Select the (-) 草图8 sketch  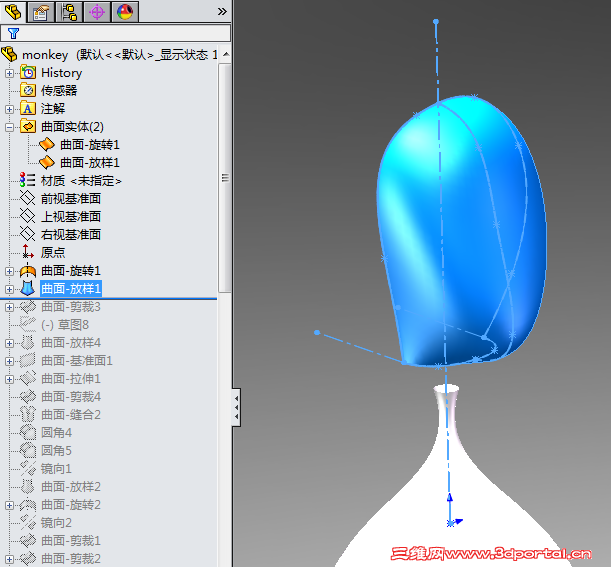[65, 325]
